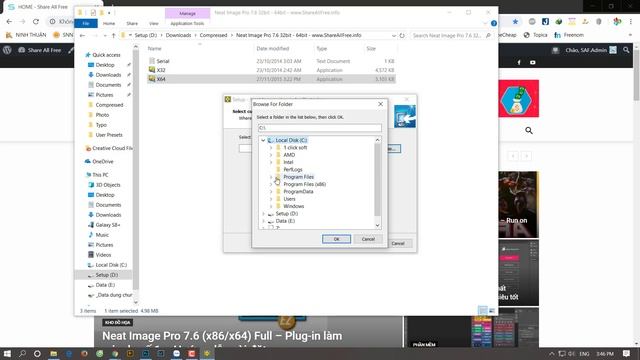Expand the AMD folder node
Image resolution: width=640 pixels, height=360 pixels.
pos(271,155)
